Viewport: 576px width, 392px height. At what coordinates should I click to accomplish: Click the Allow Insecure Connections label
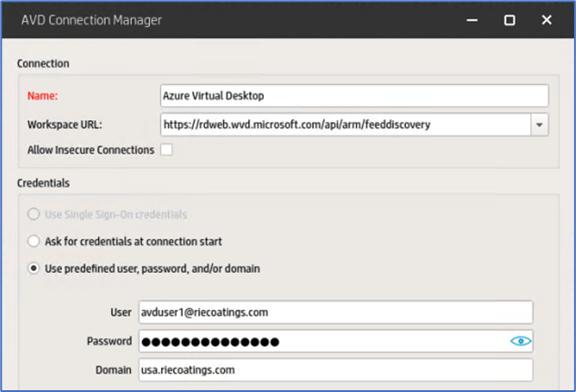91,150
